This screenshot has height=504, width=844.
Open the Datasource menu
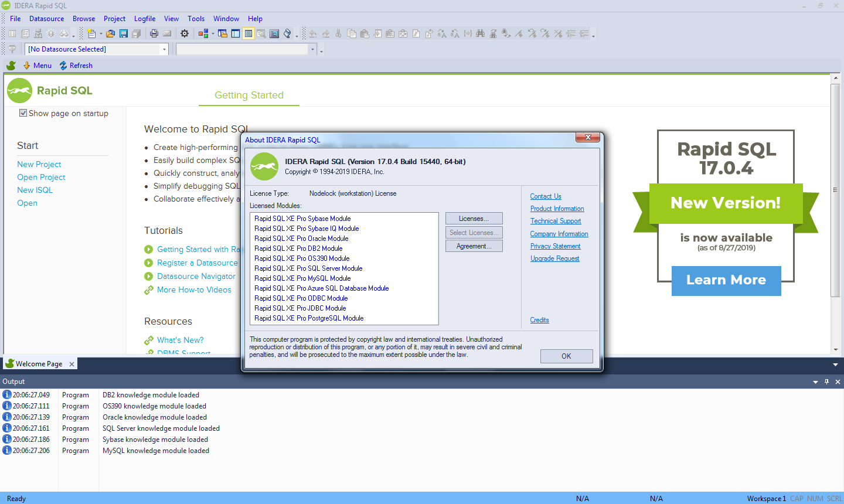click(47, 19)
